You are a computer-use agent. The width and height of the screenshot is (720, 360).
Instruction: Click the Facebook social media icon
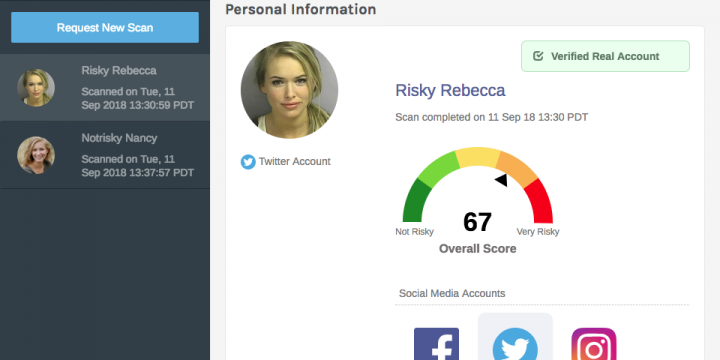pos(436,344)
